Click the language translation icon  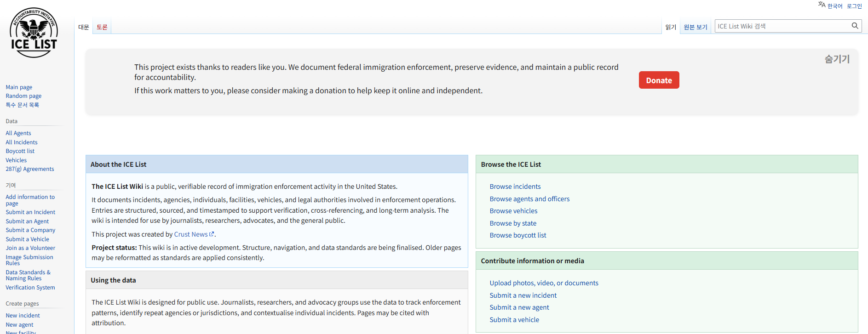(x=821, y=5)
